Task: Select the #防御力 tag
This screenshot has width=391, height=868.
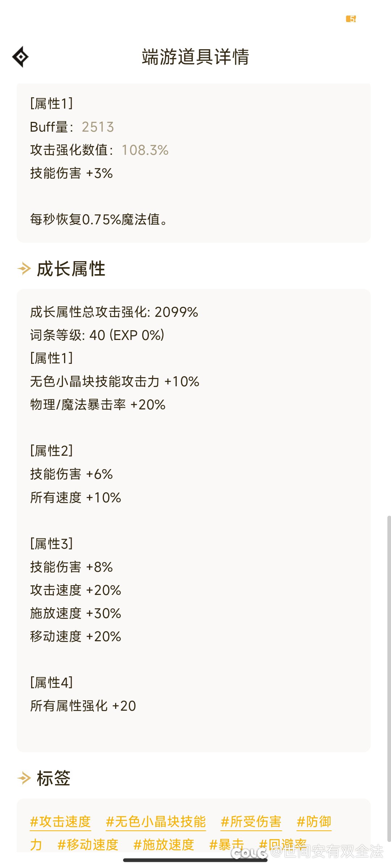Action: 314,822
